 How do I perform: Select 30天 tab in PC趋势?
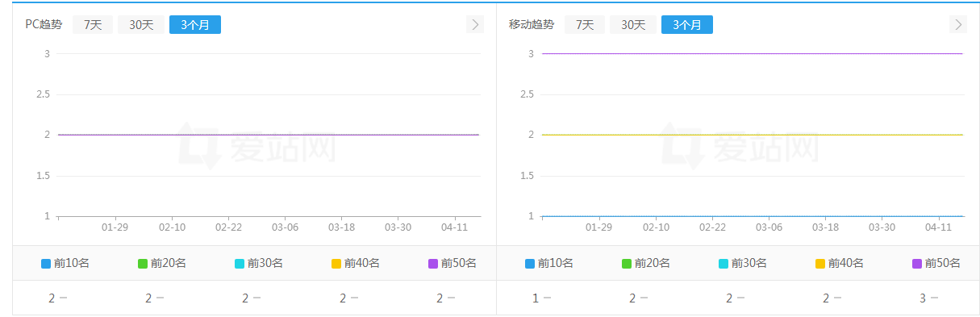(141, 24)
